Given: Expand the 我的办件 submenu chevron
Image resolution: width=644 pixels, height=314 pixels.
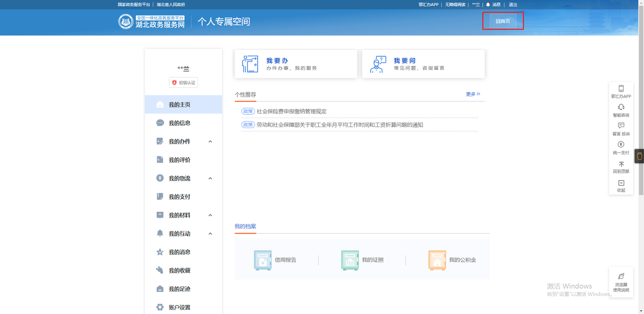Looking at the screenshot, I should 210,141.
